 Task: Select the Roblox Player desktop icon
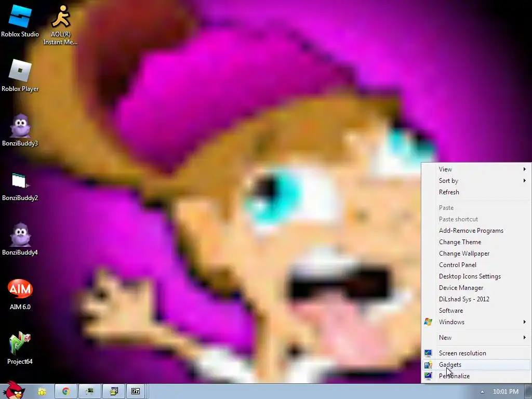click(20, 75)
